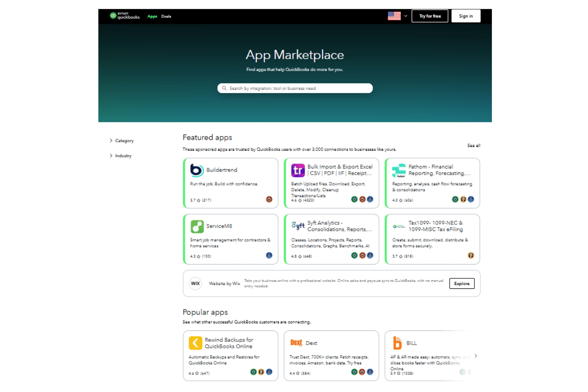Click orange clock badge on Dext card
The height and width of the screenshot is (392, 588).
click(x=362, y=372)
